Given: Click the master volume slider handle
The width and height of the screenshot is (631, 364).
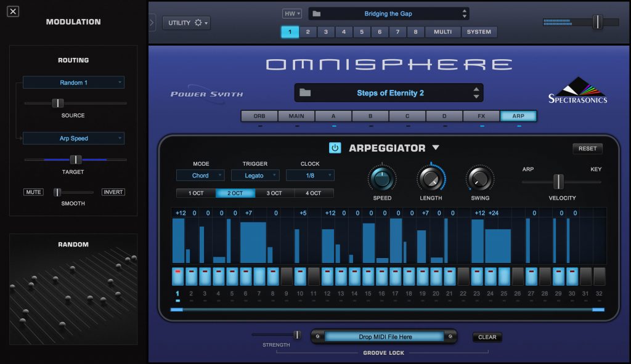Looking at the screenshot, I should coord(598,22).
